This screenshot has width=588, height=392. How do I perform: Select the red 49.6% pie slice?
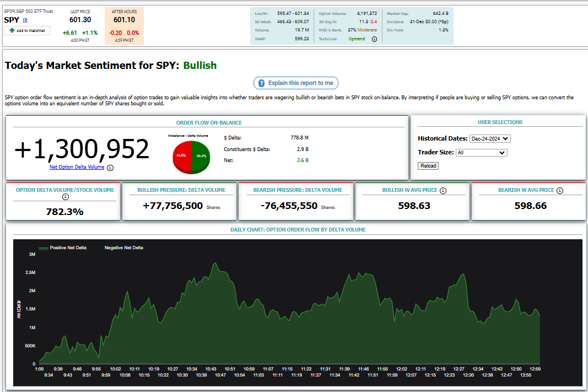(x=181, y=155)
